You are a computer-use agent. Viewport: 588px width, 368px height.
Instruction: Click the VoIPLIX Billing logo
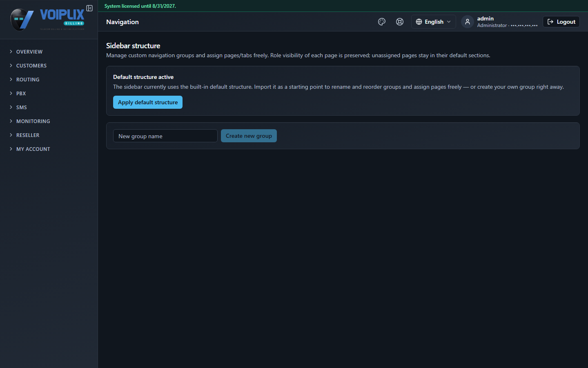pyautogui.click(x=47, y=19)
